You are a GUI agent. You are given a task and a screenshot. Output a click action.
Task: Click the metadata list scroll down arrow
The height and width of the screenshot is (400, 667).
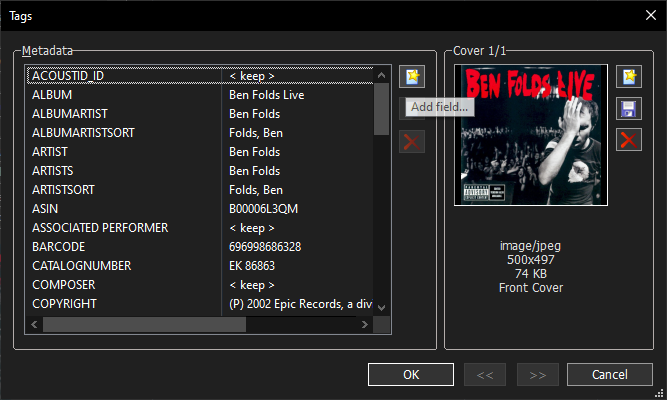(382, 308)
